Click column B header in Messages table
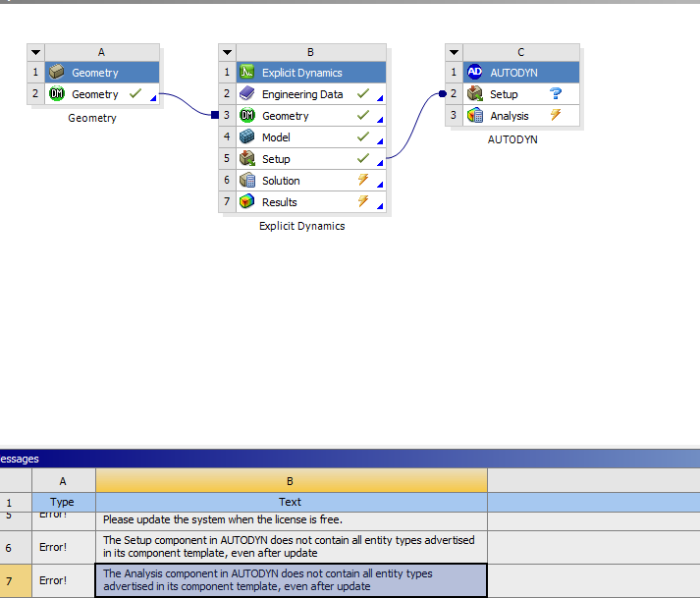The height and width of the screenshot is (598, 700). pyautogui.click(x=292, y=480)
